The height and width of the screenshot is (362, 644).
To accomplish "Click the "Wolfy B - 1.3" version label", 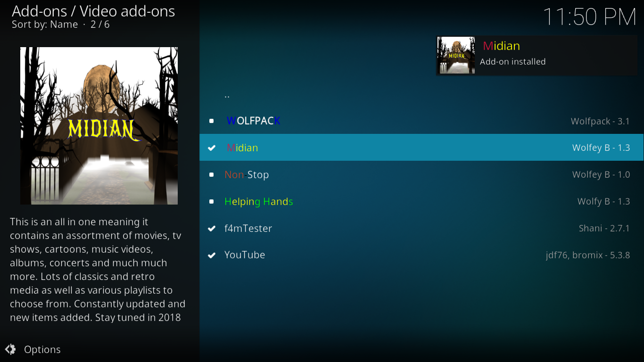I will (x=603, y=201).
